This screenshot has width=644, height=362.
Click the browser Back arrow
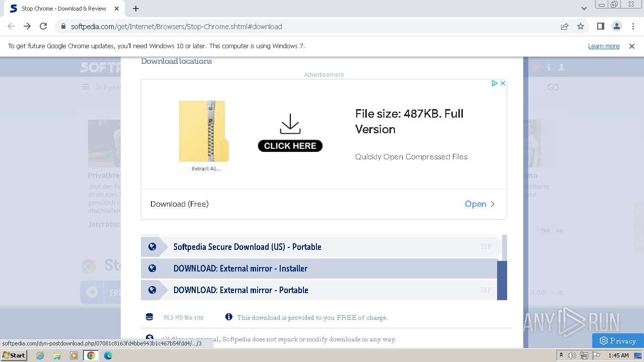click(11, 26)
